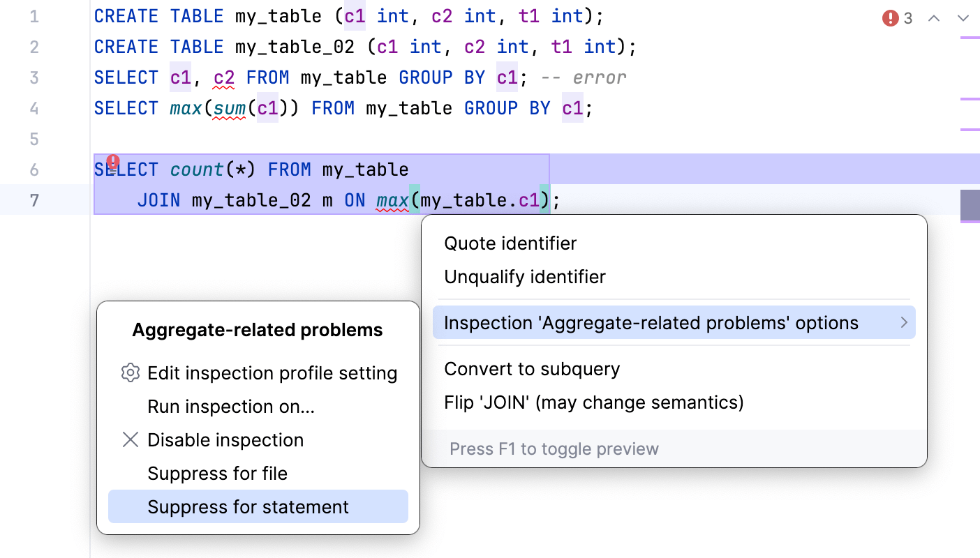Select 'Quote identifier' from the menu

click(x=510, y=243)
